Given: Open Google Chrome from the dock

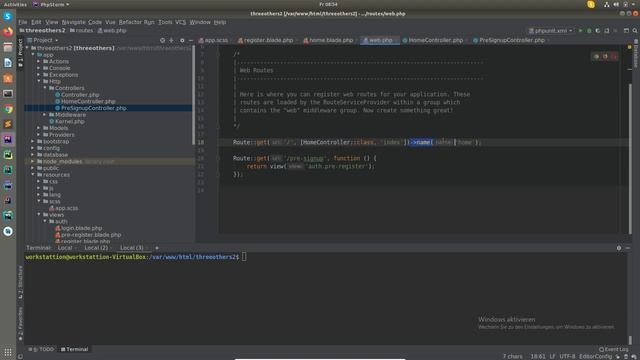Looking at the screenshot, I should [8, 109].
